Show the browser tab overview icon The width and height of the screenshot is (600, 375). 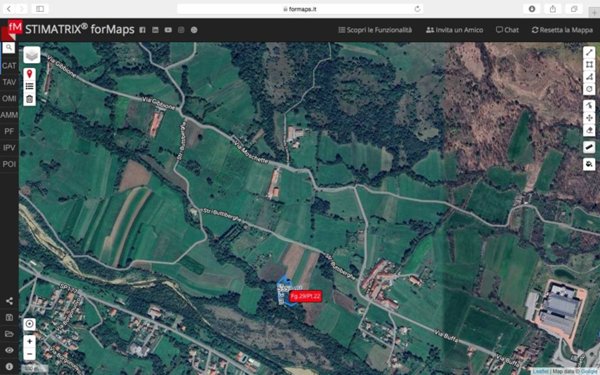click(x=574, y=9)
